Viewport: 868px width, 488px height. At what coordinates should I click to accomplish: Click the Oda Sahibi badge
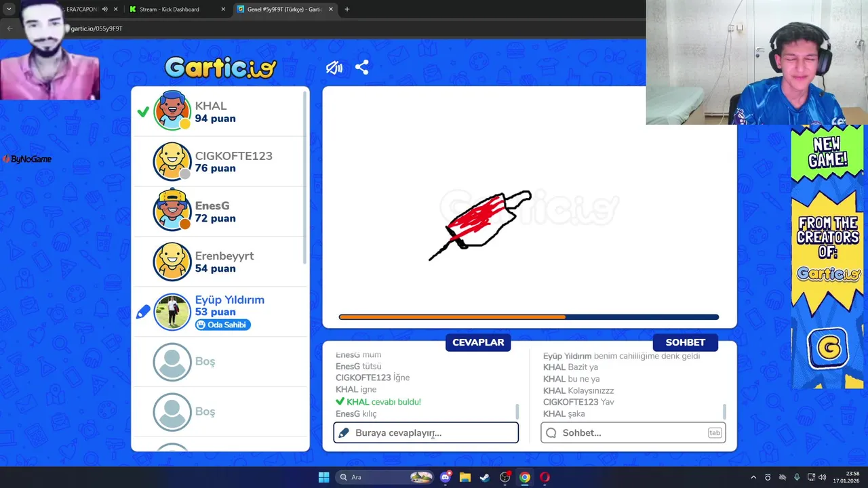[223, 325]
